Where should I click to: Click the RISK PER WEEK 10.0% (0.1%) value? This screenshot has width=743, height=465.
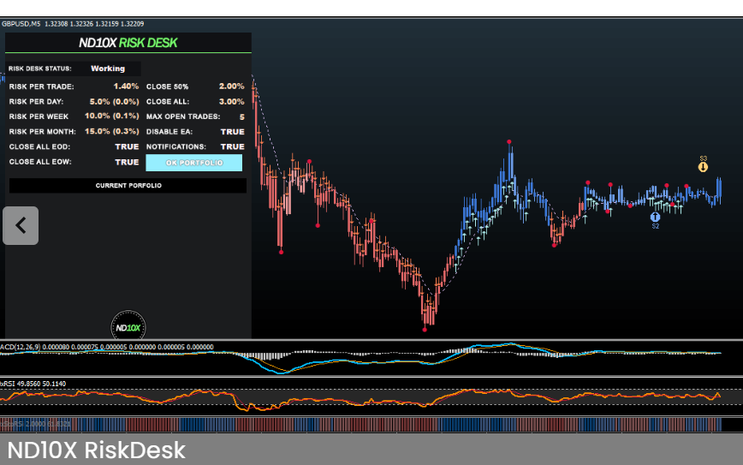[x=112, y=116]
